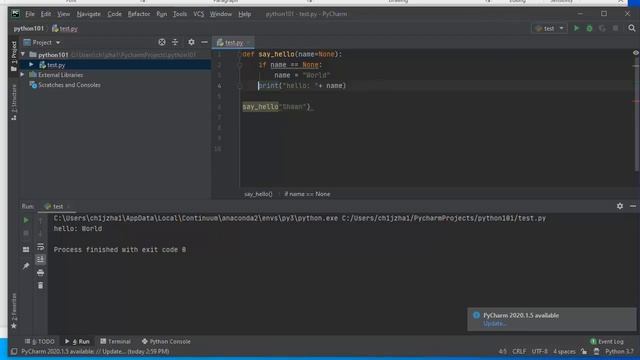Start the green Debug bug icon

(589, 29)
